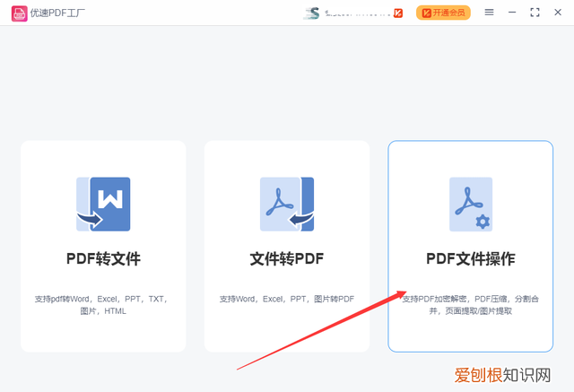Click the red VIP badge beside username
574x392 pixels.
point(398,13)
